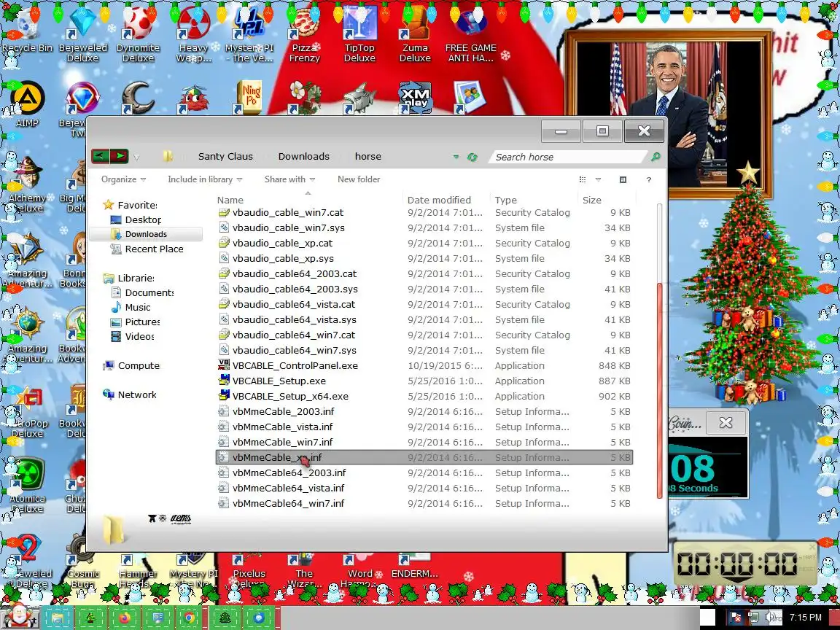Select the XMPlay desktop shortcut icon

coord(415,98)
